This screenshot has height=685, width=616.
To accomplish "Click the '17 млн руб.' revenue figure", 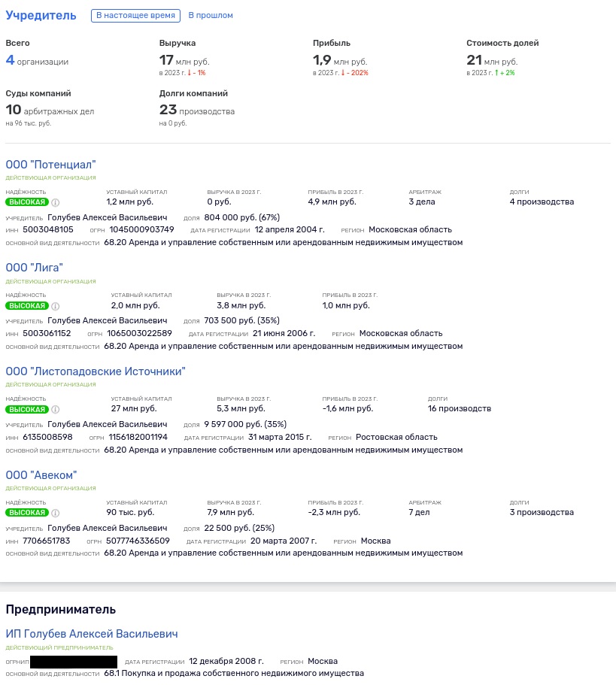I will click(x=184, y=60).
